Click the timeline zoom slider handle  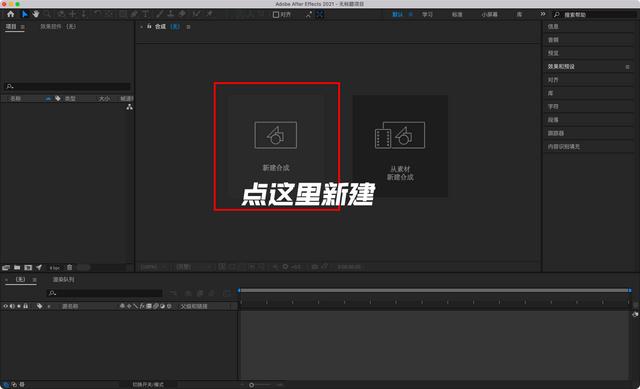tap(251, 385)
